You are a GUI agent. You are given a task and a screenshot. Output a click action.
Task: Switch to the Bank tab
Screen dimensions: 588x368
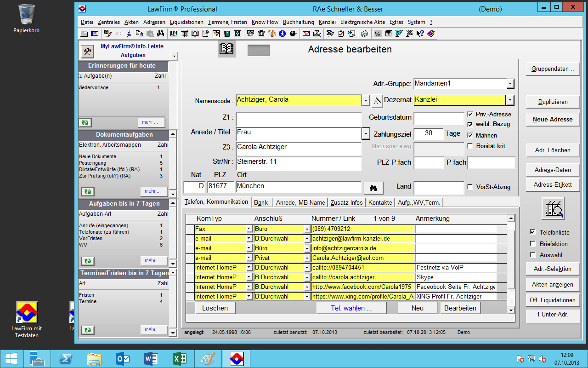[261, 202]
